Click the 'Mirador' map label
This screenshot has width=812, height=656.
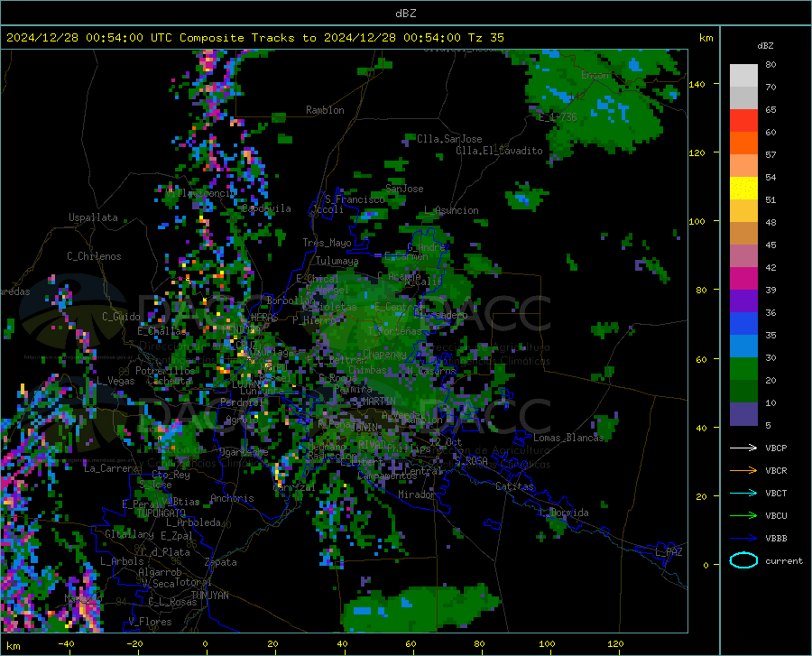tap(416, 494)
